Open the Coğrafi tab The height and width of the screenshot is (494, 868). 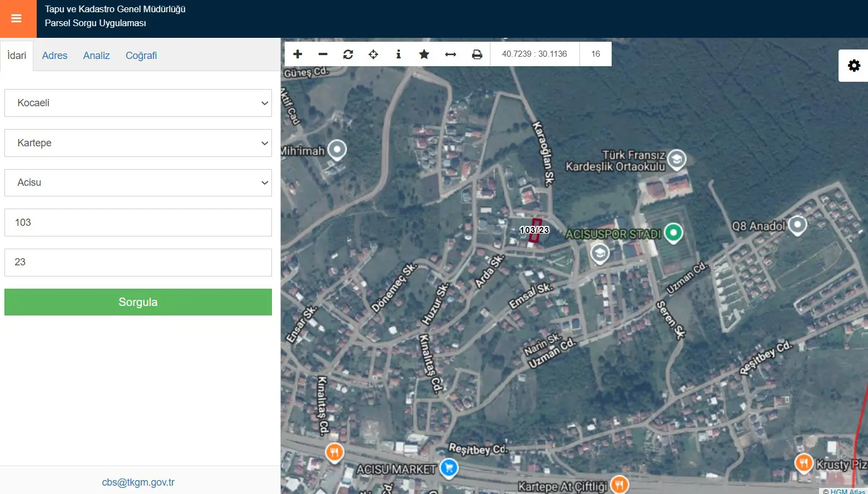coord(141,56)
